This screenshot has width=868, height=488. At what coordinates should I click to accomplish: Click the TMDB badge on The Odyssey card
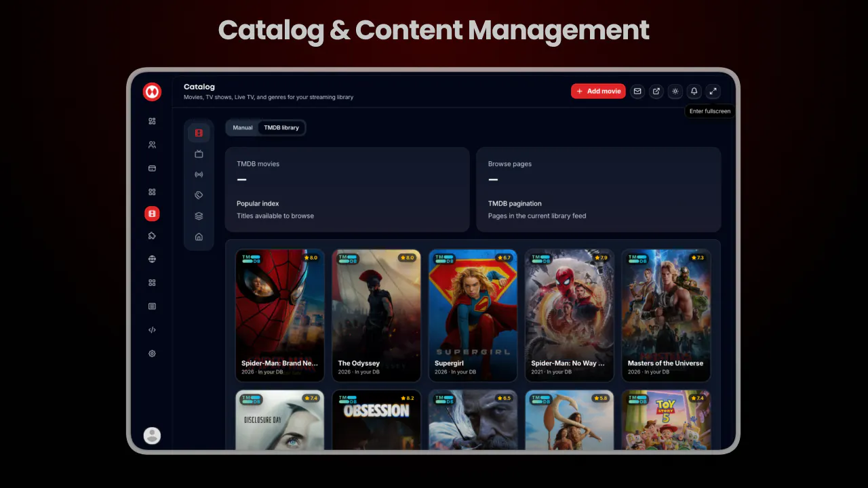[x=348, y=259]
